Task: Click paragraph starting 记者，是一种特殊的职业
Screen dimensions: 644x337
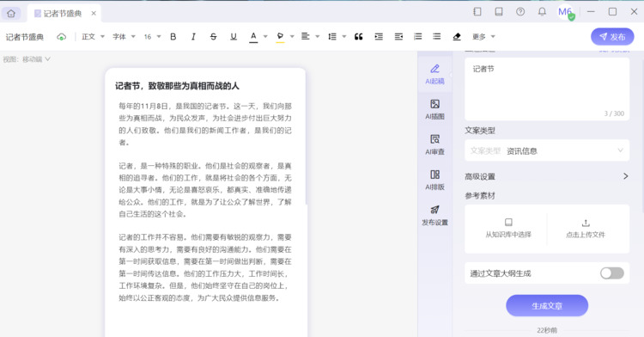Action: (x=205, y=190)
